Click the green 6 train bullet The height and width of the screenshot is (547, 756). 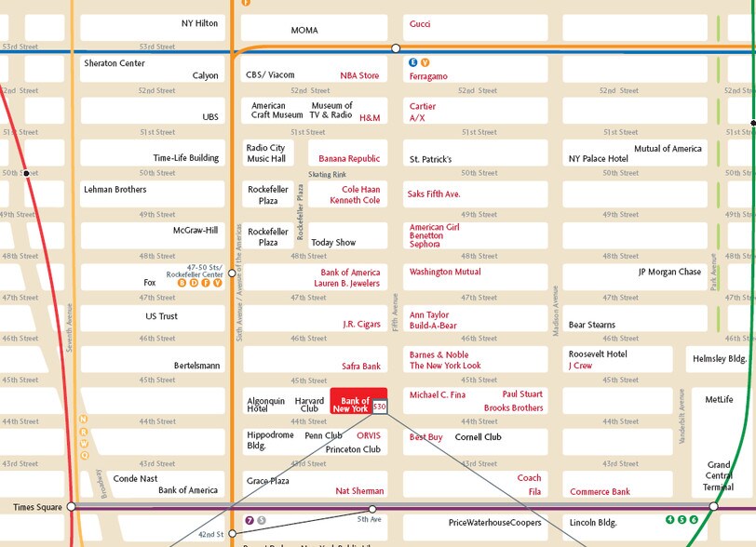(694, 519)
